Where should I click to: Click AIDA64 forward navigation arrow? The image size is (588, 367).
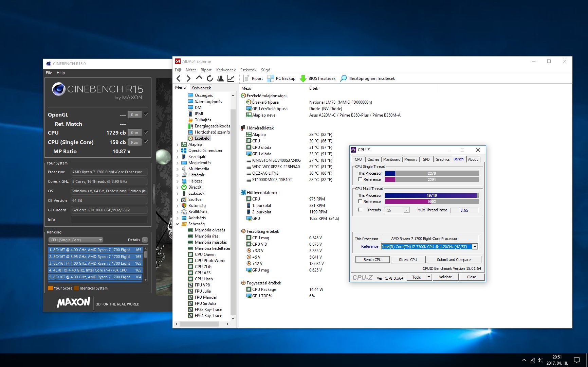coord(188,78)
